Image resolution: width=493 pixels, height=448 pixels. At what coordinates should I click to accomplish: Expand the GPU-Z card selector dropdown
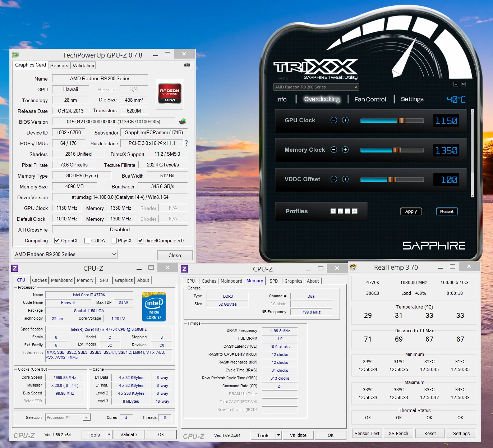tap(66, 254)
